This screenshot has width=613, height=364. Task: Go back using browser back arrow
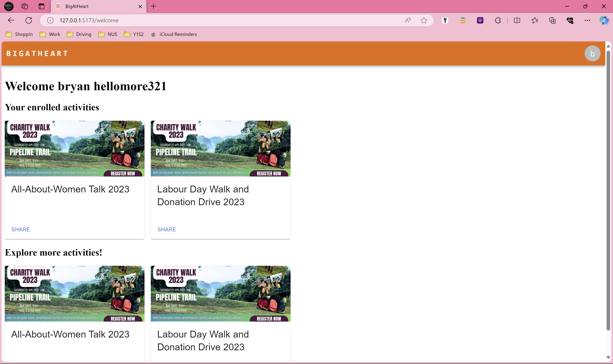tap(11, 20)
